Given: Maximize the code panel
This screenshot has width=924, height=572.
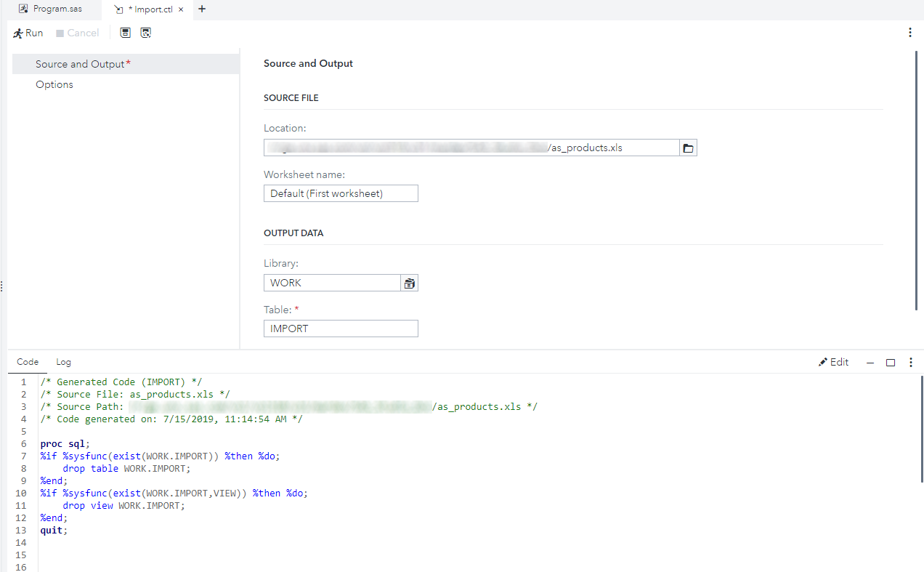Looking at the screenshot, I should point(891,363).
